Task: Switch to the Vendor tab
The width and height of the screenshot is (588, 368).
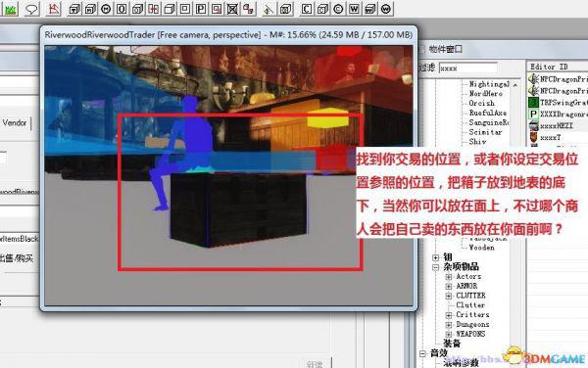Action: click(x=15, y=122)
